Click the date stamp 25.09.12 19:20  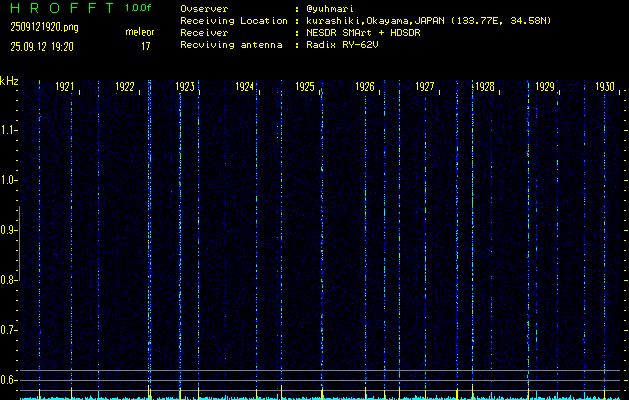pyautogui.click(x=42, y=47)
